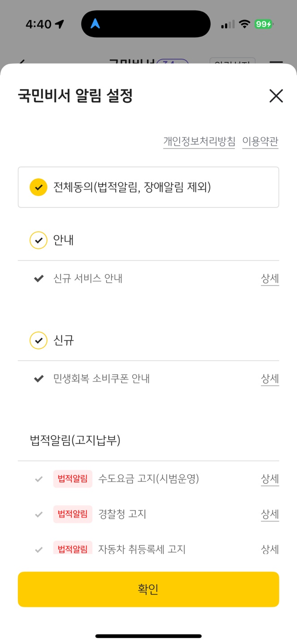
Task: Uncheck 신규 서비스 안내 checkmark
Action: 39,279
